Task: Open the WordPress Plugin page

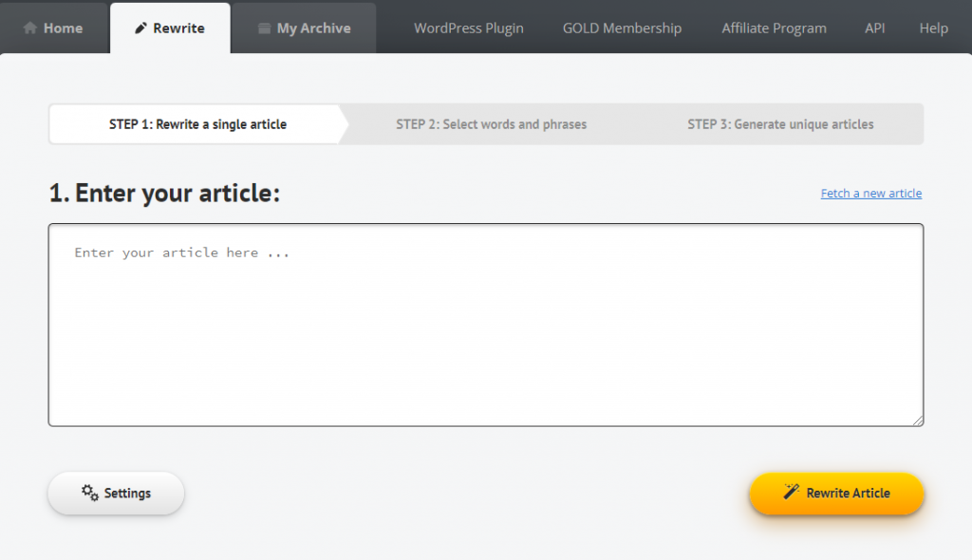Action: click(x=468, y=28)
